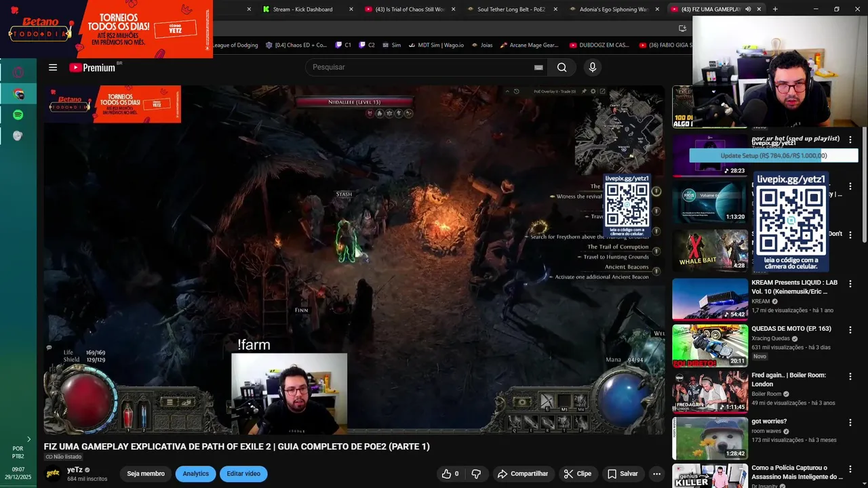868x488 pixels.
Task: Create a Clipe from this video
Action: click(x=578, y=474)
